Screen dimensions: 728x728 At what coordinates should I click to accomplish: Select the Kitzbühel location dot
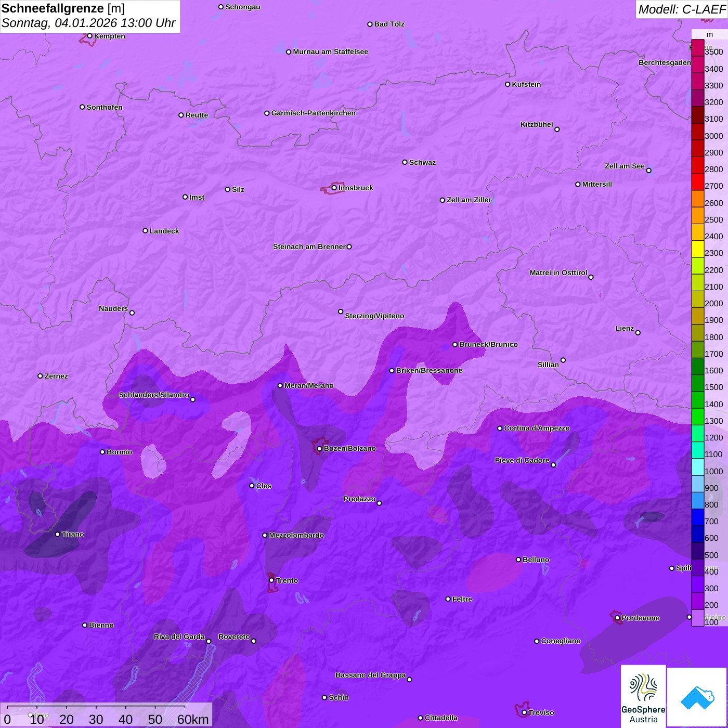pos(557,129)
